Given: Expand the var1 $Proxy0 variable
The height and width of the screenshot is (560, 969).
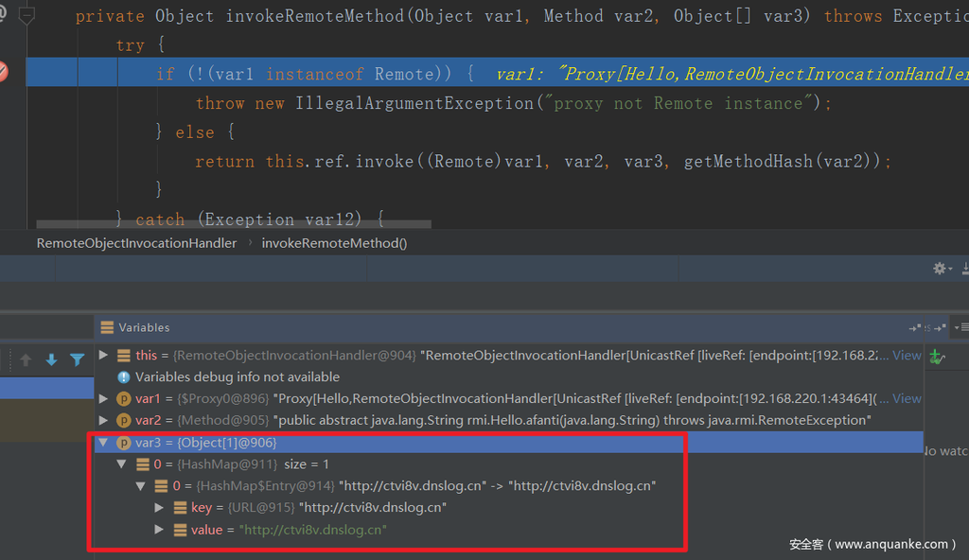Looking at the screenshot, I should [104, 398].
